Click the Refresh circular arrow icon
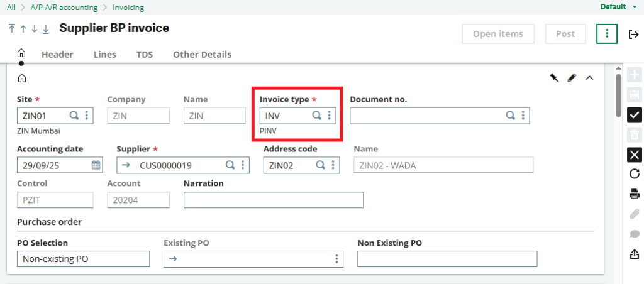 pyautogui.click(x=635, y=174)
